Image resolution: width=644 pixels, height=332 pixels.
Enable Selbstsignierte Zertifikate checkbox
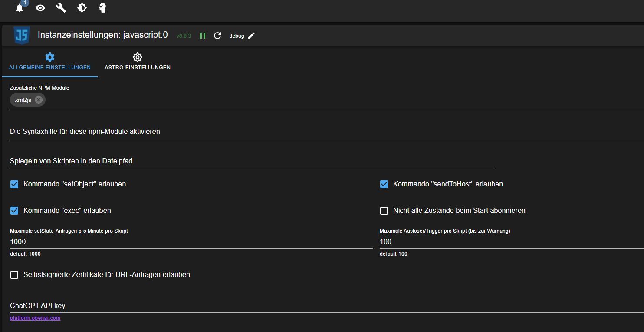14,275
